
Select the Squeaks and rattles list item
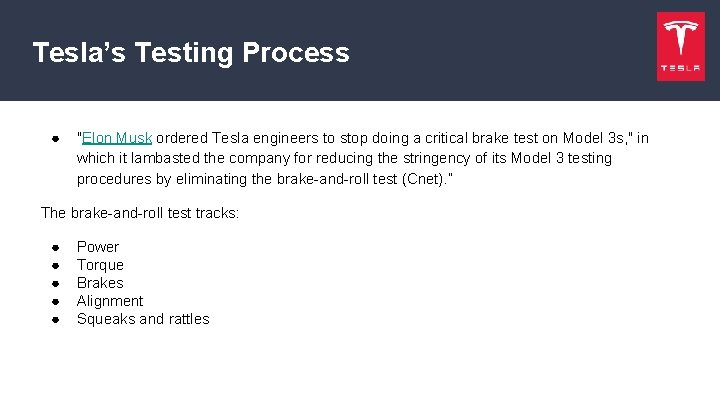coord(143,319)
